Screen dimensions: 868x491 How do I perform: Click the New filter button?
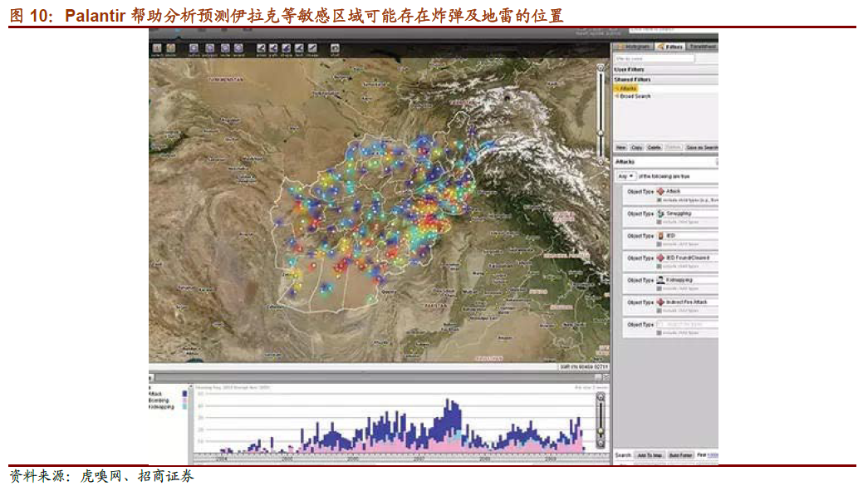pyautogui.click(x=621, y=148)
